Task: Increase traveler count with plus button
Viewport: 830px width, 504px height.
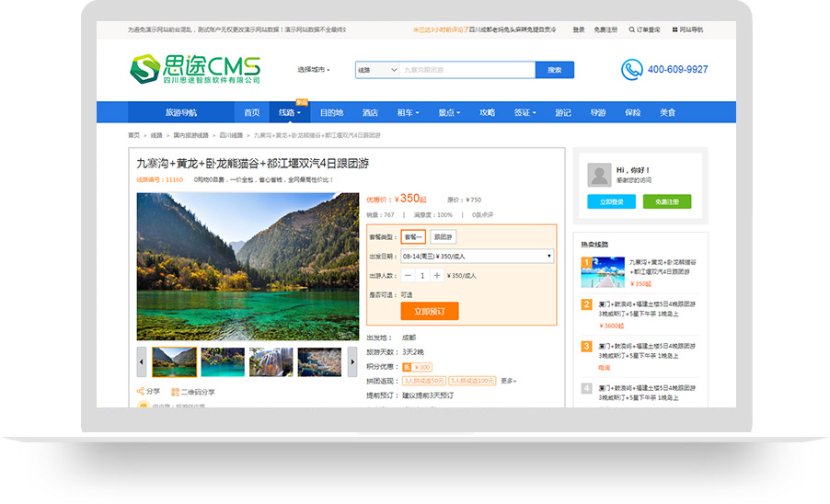Action: coord(437,275)
